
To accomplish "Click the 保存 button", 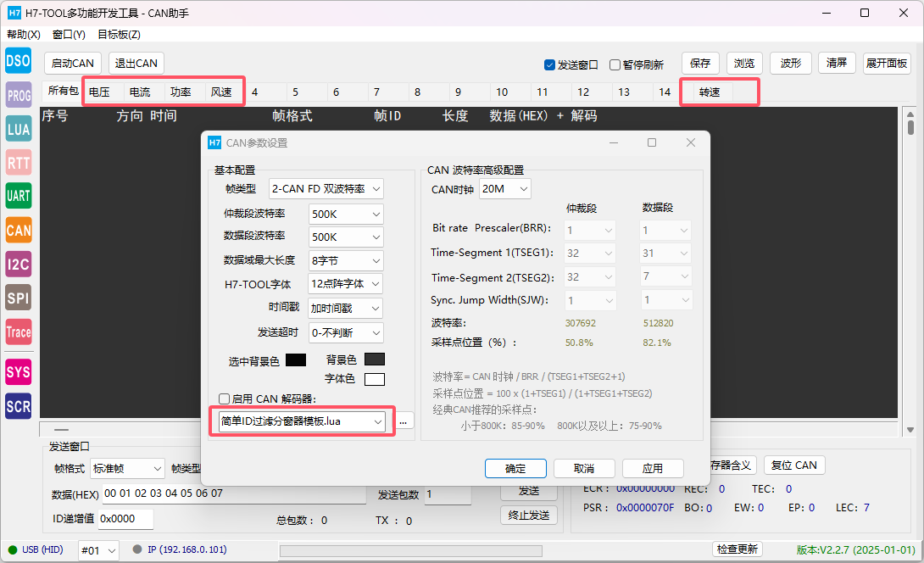I will pos(700,63).
